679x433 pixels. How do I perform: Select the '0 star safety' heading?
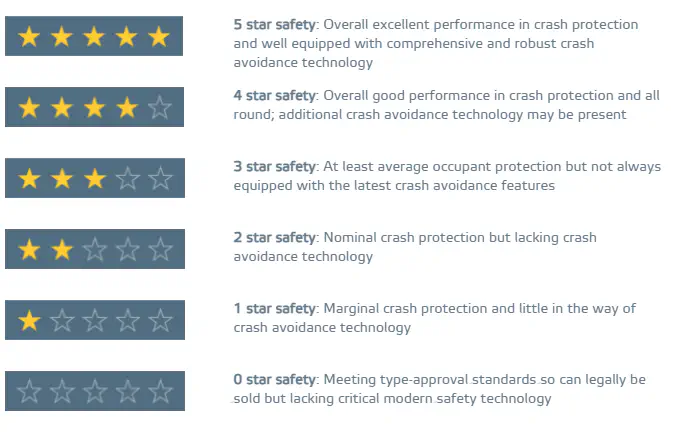pyautogui.click(x=275, y=380)
